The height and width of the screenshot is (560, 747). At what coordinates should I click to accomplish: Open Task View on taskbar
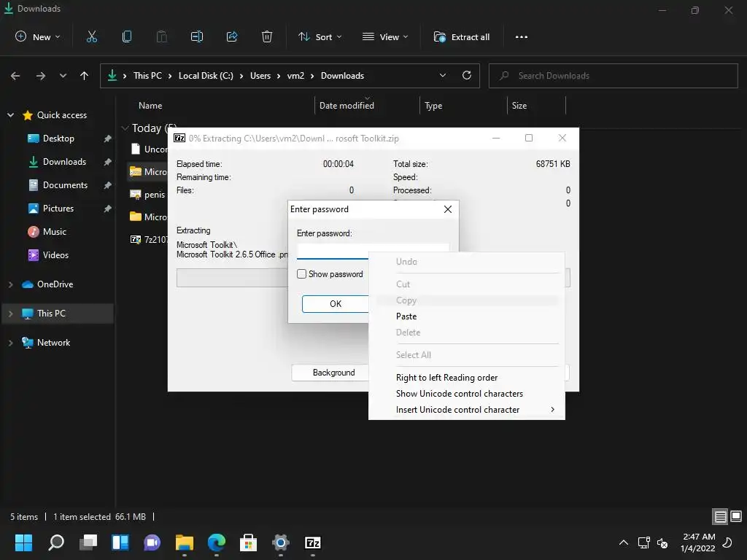coord(88,542)
